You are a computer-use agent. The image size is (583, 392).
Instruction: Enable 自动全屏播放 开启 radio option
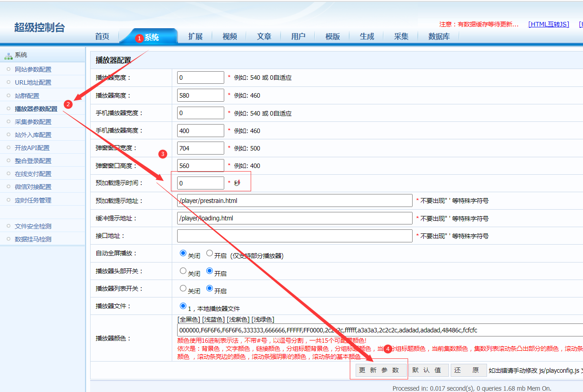(x=209, y=253)
